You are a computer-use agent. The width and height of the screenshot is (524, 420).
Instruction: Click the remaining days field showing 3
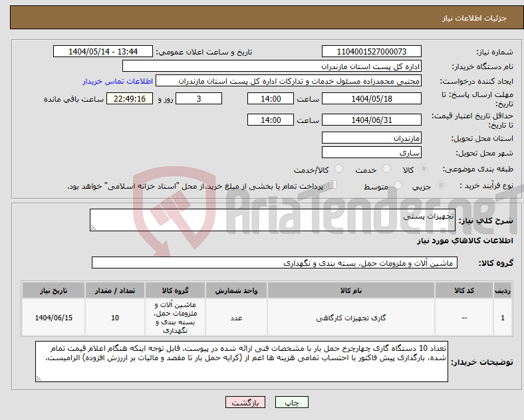pos(199,98)
